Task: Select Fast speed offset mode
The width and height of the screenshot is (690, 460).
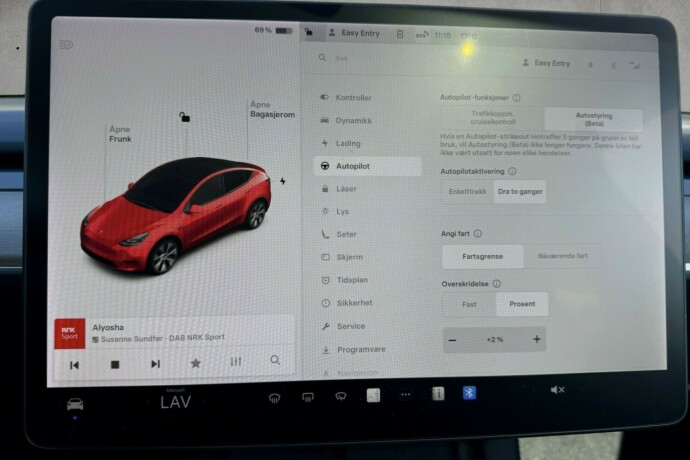Action: 469,304
